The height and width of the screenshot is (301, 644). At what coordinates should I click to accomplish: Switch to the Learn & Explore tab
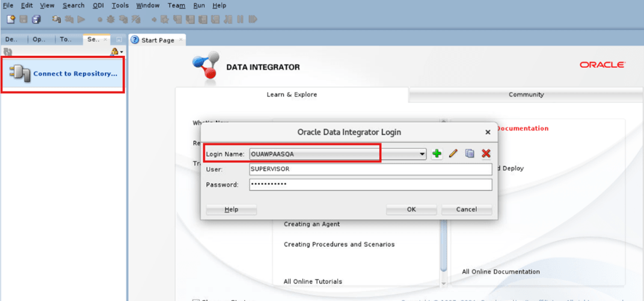[x=292, y=94]
